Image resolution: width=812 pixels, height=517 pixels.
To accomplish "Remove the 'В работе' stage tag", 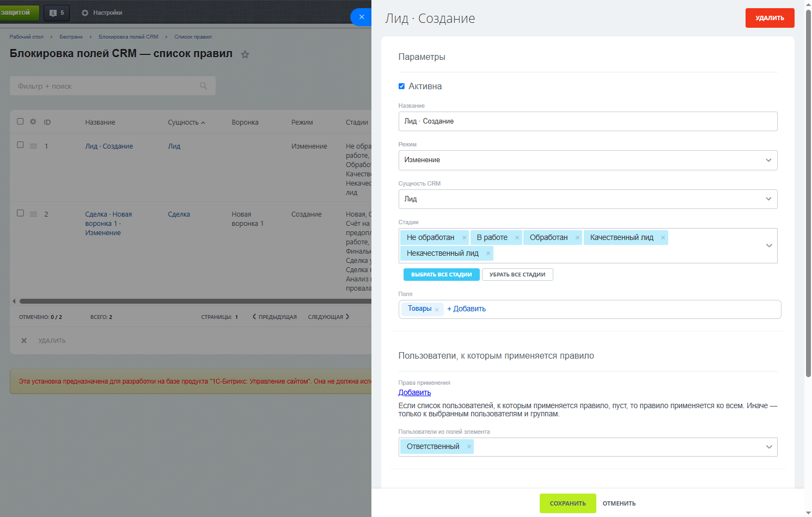I will click(x=517, y=238).
